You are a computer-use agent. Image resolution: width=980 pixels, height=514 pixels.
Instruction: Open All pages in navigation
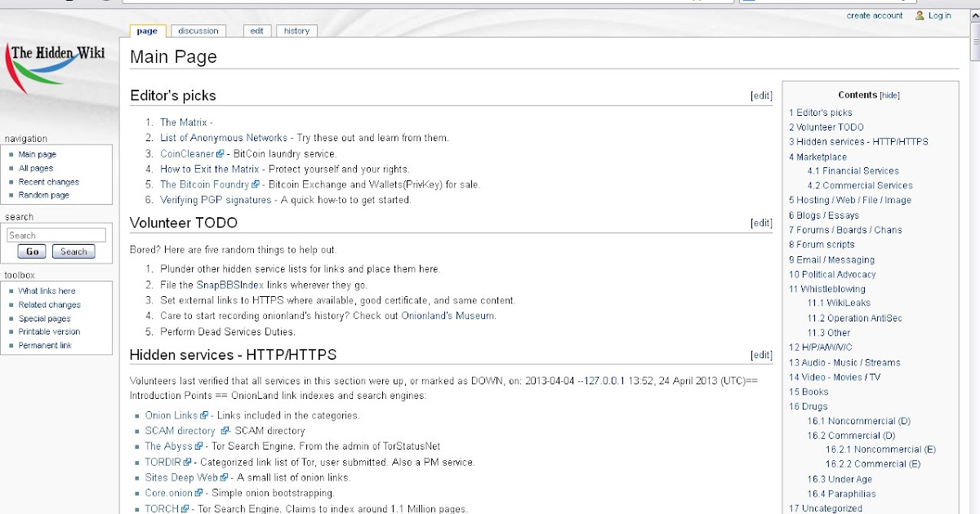point(36,168)
